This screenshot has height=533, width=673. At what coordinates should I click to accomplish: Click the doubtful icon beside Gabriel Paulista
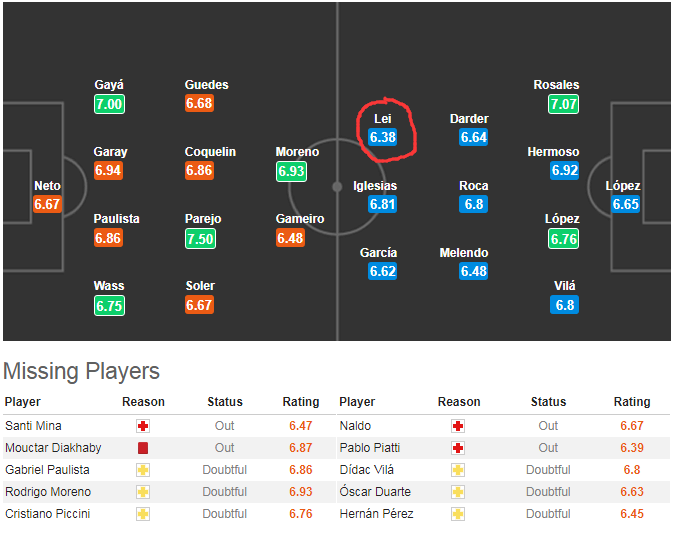point(143,470)
